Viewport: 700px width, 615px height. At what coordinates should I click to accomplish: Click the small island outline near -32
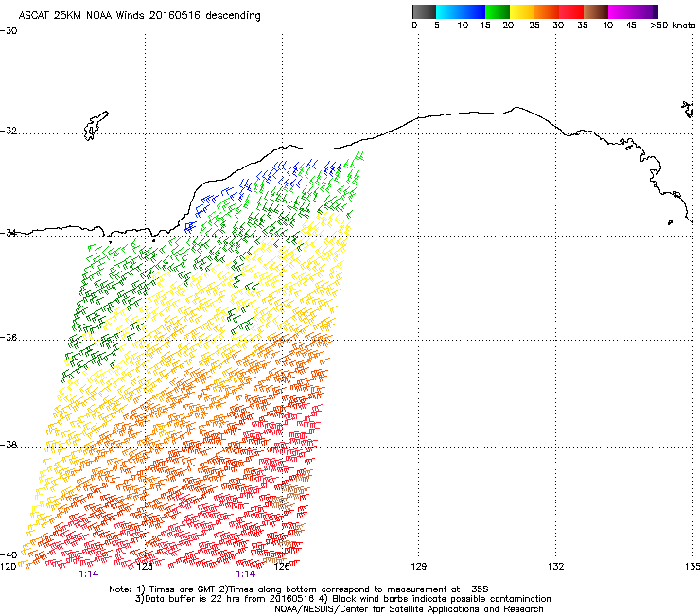point(96,126)
